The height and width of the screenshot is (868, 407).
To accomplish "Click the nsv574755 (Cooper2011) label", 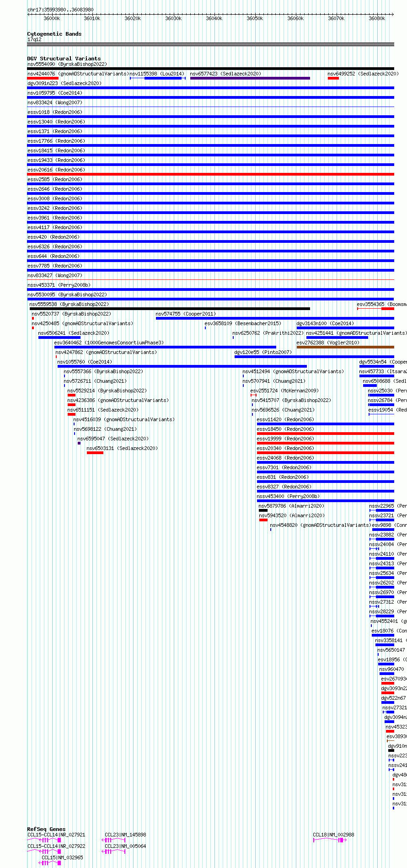I will (x=185, y=314).
